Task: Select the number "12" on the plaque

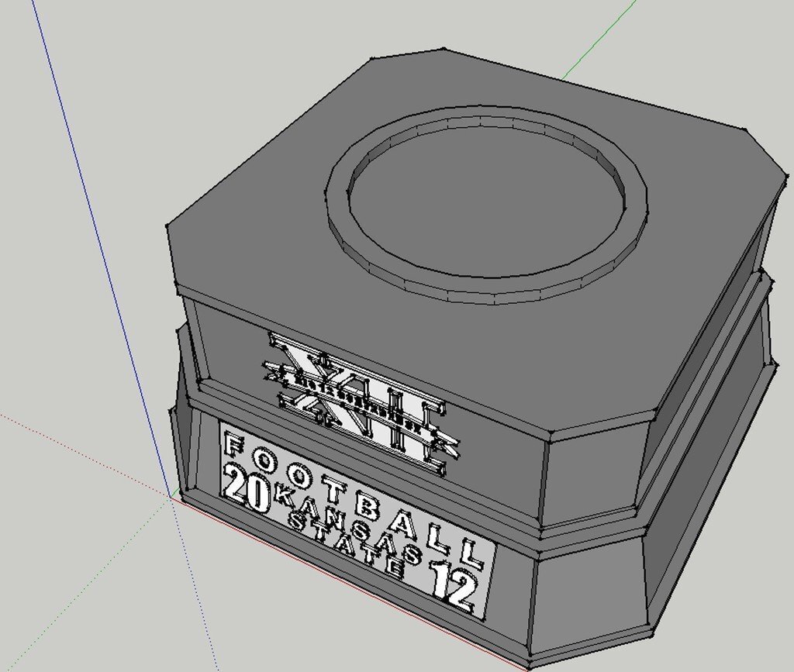Action: (x=454, y=586)
